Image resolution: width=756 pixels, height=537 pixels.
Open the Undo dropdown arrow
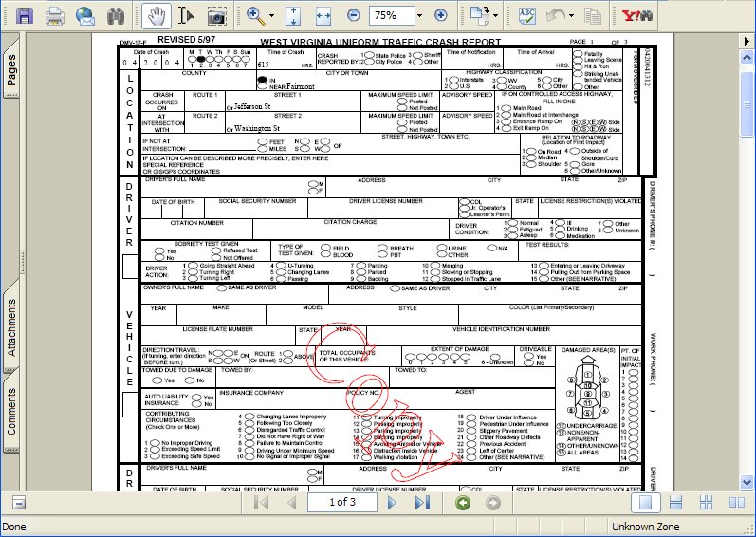[571, 15]
